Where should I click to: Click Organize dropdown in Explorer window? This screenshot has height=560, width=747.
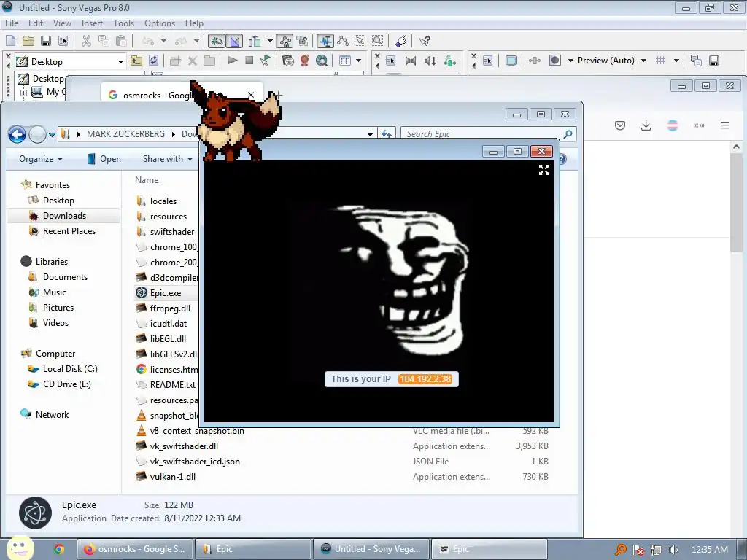pos(41,158)
